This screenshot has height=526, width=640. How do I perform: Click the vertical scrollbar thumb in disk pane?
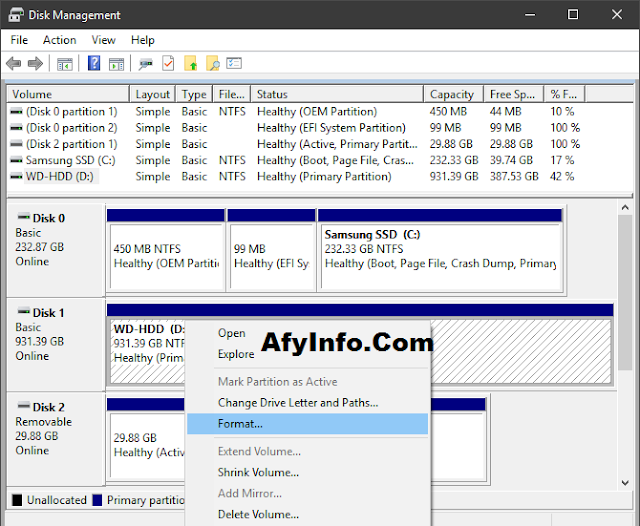click(x=625, y=293)
